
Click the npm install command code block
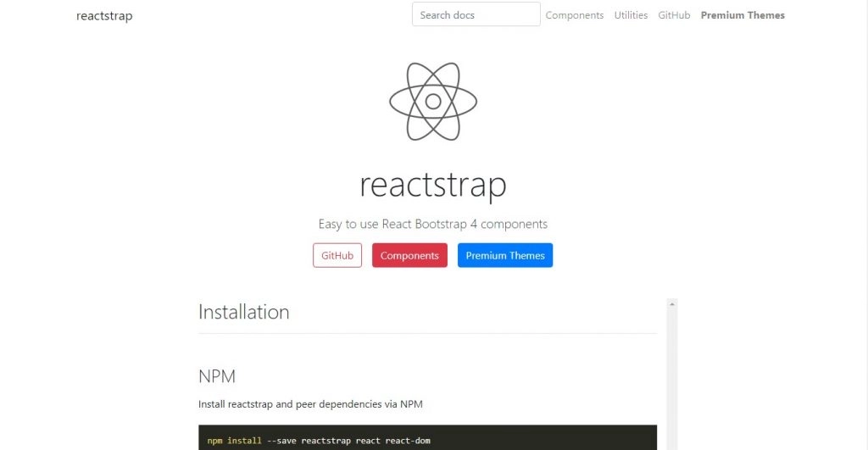(427, 438)
